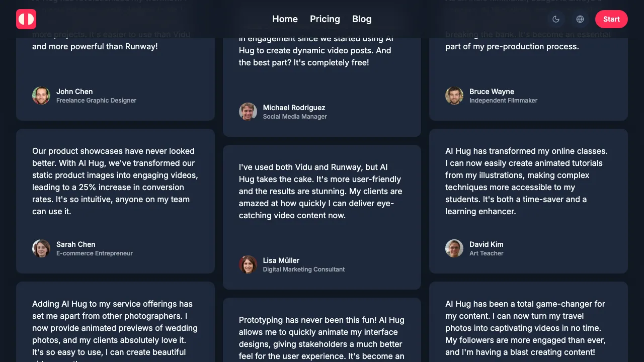Select Lisa Müller's testimonial about Vidu and Runway
Viewport: 644px width, 362px height.
[x=321, y=191]
